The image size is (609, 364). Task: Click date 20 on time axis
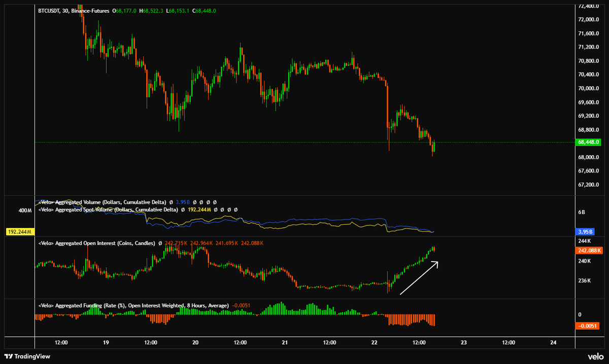tap(195, 343)
